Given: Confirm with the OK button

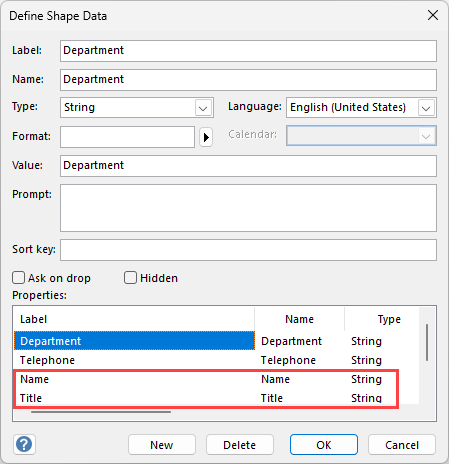Looking at the screenshot, I should pos(324,445).
